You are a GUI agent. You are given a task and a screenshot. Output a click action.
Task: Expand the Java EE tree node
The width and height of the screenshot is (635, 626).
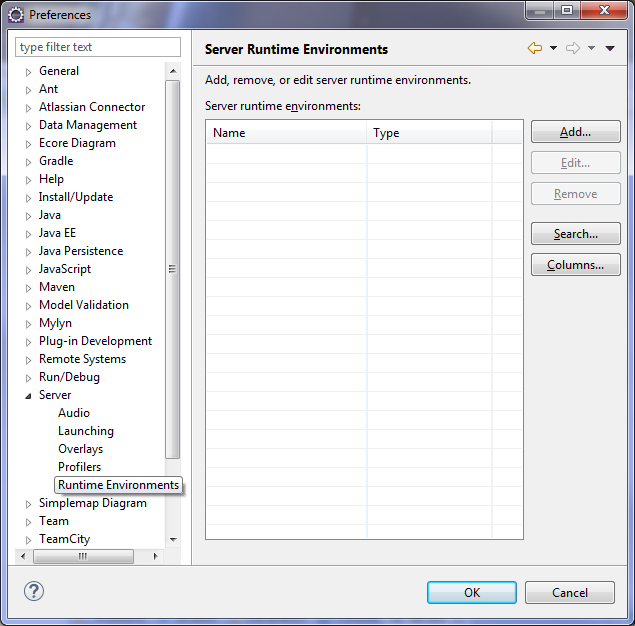click(28, 233)
